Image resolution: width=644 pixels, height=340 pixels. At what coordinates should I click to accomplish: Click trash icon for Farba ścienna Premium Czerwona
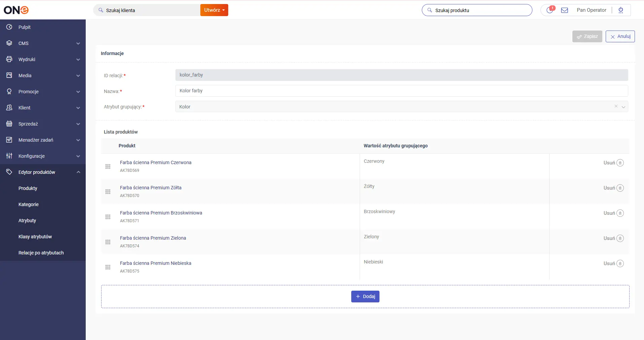[620, 163]
